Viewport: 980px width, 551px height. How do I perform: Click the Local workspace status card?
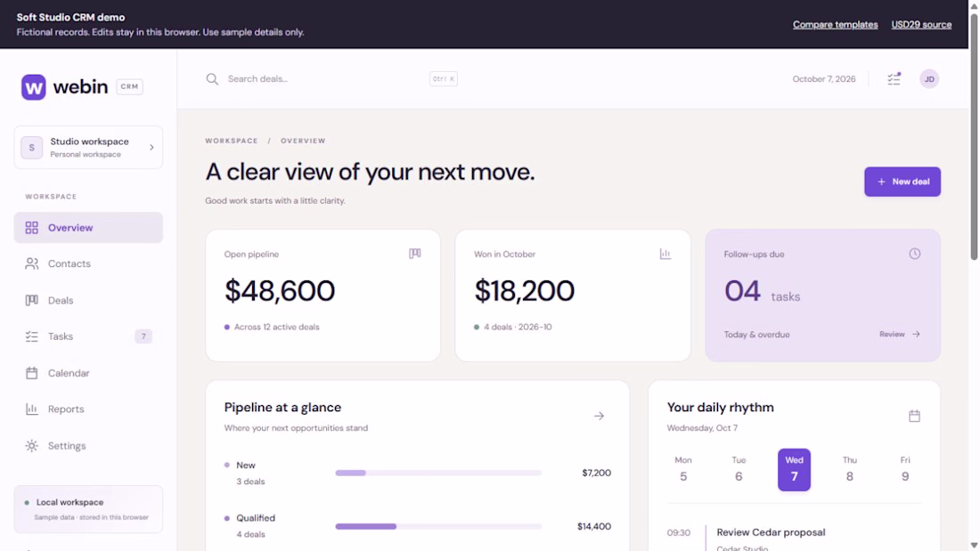click(x=88, y=509)
